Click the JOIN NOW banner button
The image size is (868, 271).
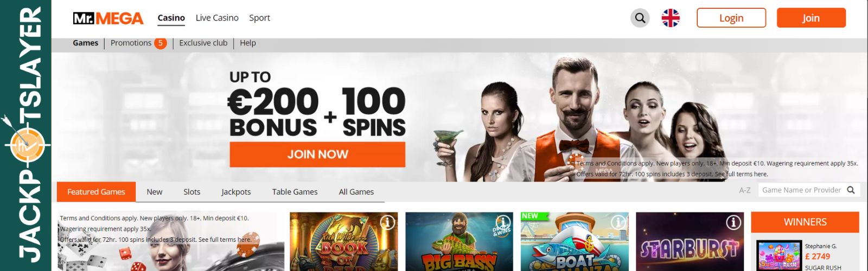pyautogui.click(x=317, y=154)
